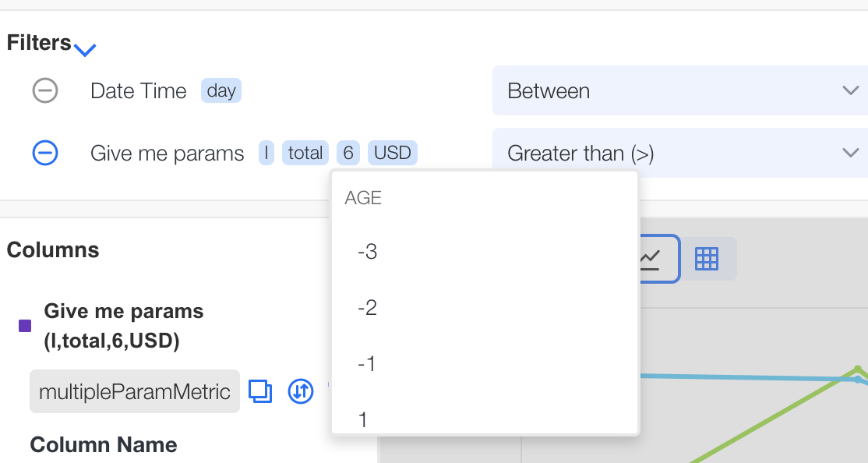Click the l parameter tag
Screen dimensions: 868x463
pyautogui.click(x=266, y=153)
